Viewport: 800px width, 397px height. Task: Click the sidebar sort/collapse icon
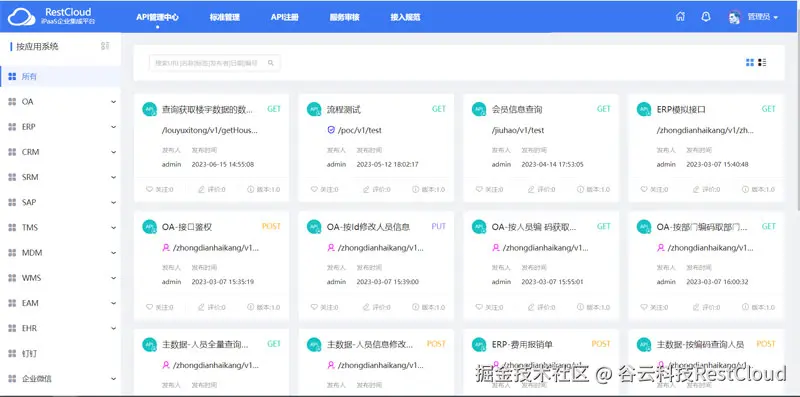point(105,46)
